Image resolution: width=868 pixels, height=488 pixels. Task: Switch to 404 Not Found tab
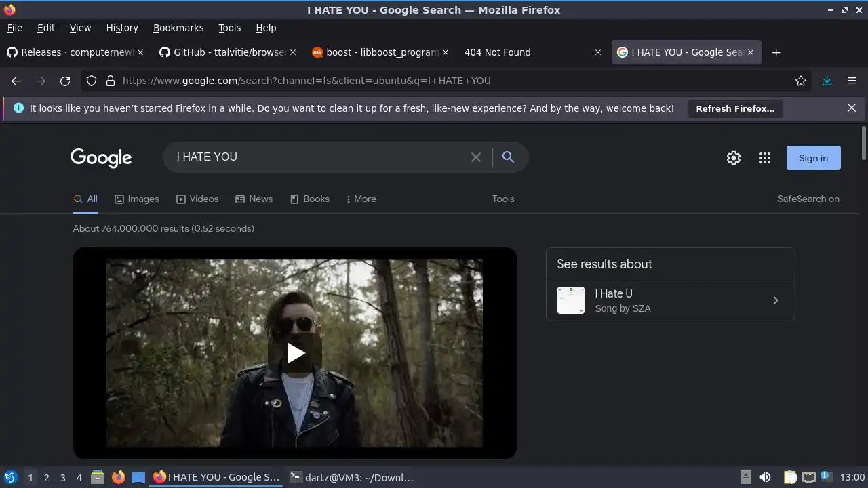pos(532,52)
